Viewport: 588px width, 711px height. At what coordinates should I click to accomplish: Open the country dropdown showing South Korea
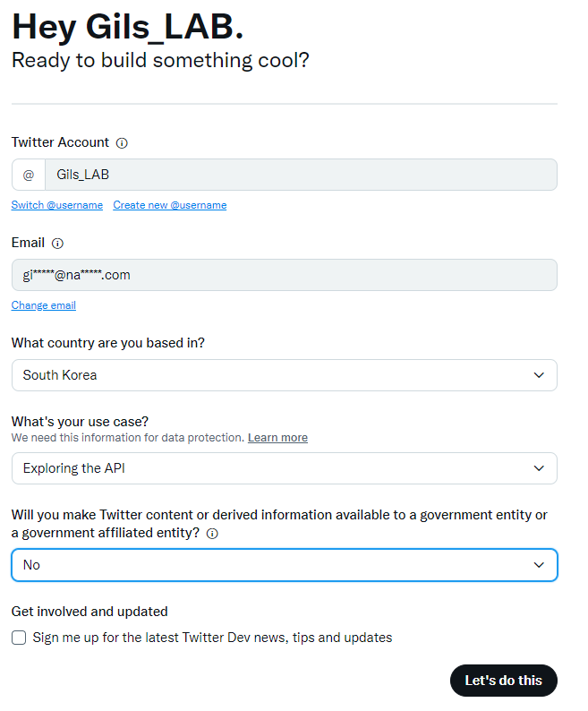tap(284, 375)
